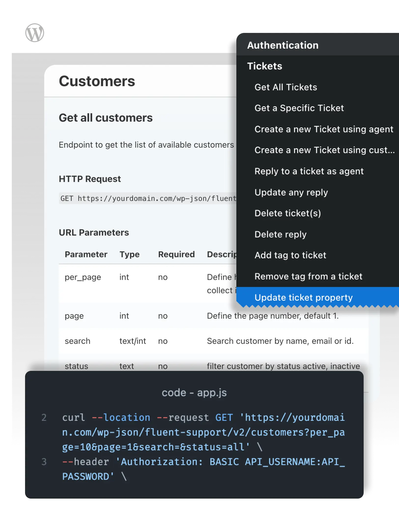Open Reply to a ticket as agent

pyautogui.click(x=309, y=171)
